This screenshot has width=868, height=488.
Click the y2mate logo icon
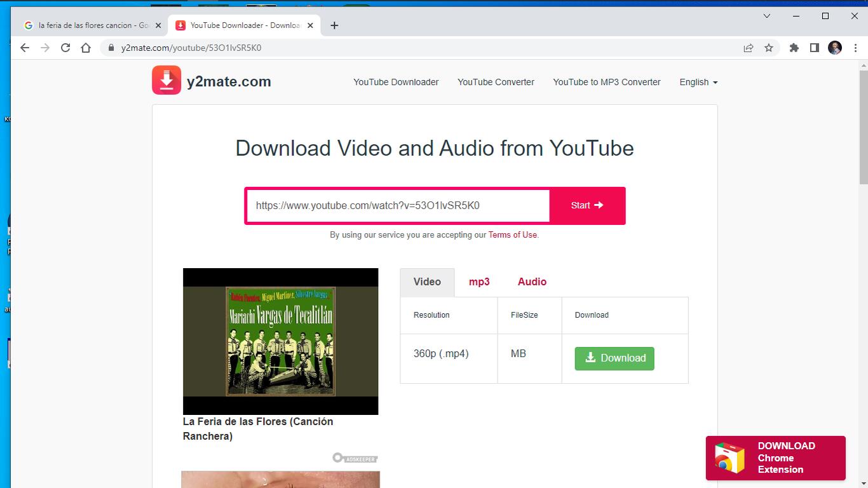(166, 81)
